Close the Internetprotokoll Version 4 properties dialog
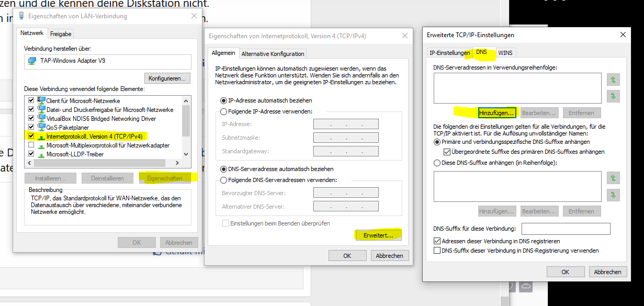Image resolution: width=644 pixels, height=306 pixels. click(404, 36)
